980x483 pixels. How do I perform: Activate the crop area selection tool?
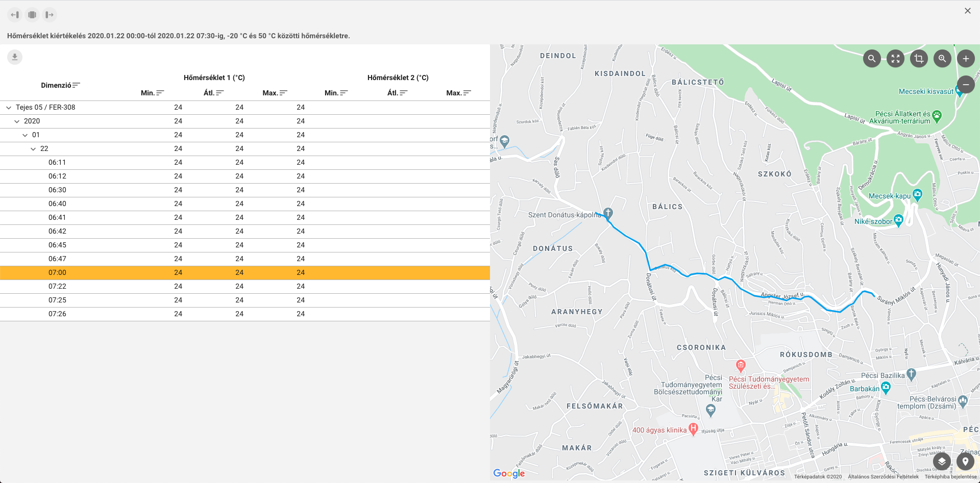click(x=919, y=59)
